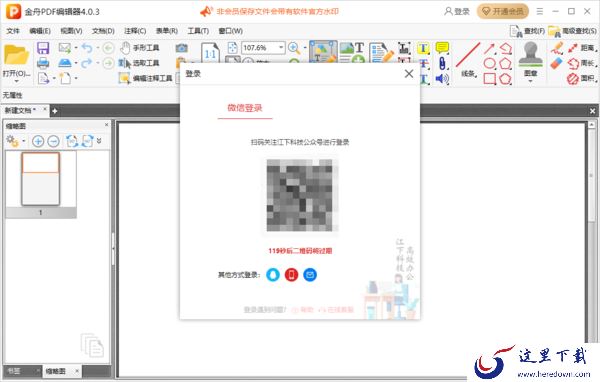The width and height of the screenshot is (600, 382).
Task: Redo with the right curved arrow
Action: [x=87, y=63]
